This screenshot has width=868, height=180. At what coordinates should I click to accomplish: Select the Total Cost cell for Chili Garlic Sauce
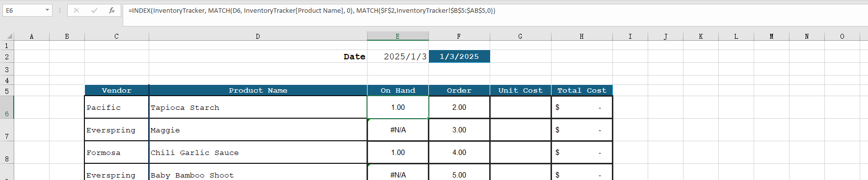click(581, 152)
